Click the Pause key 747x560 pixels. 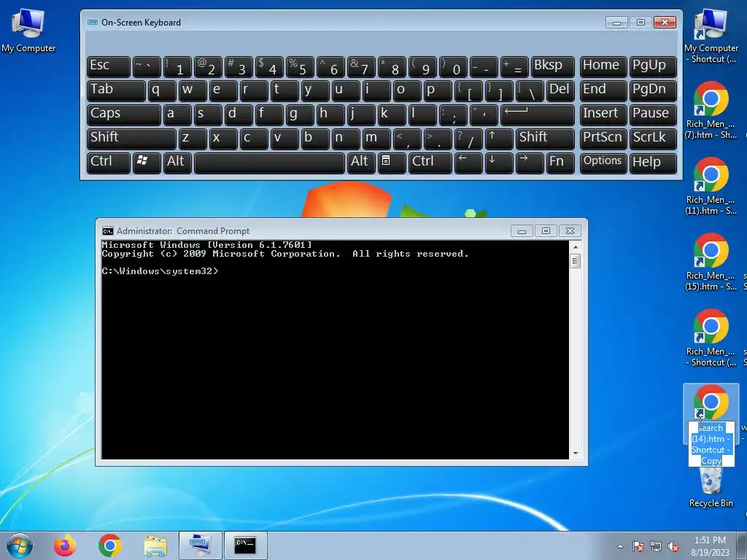click(x=653, y=114)
